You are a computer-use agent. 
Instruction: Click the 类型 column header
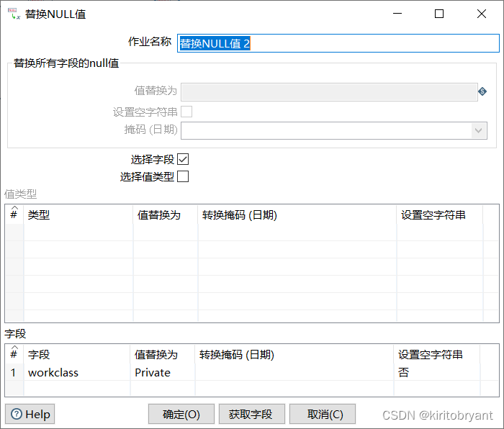[78, 214]
